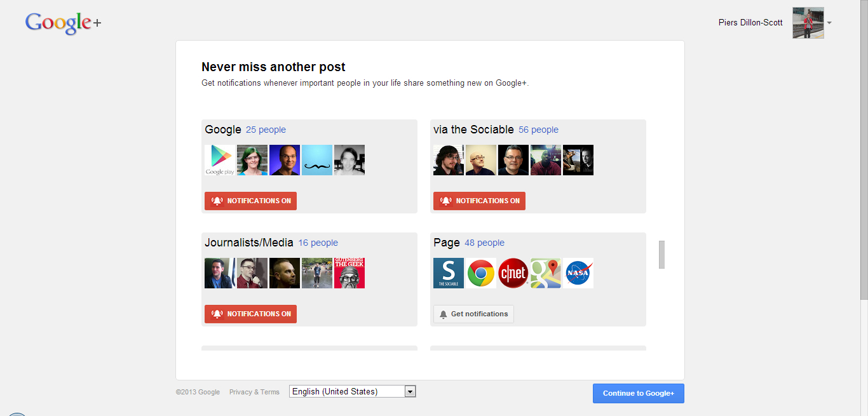Click the mustache avatar in Google circle
The image size is (868, 416).
point(317,160)
